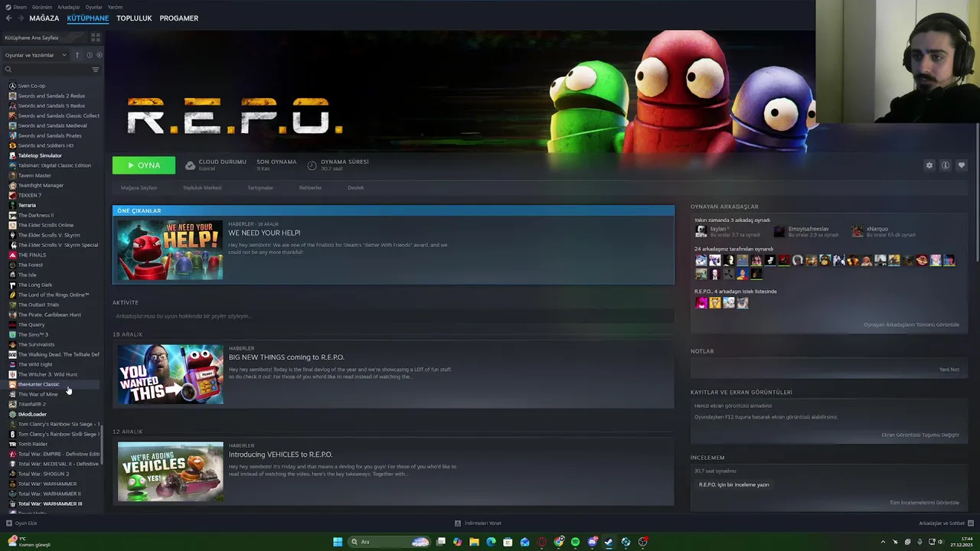980x551 pixels.
Task: Open Spotify from the taskbar
Action: pyautogui.click(x=575, y=542)
